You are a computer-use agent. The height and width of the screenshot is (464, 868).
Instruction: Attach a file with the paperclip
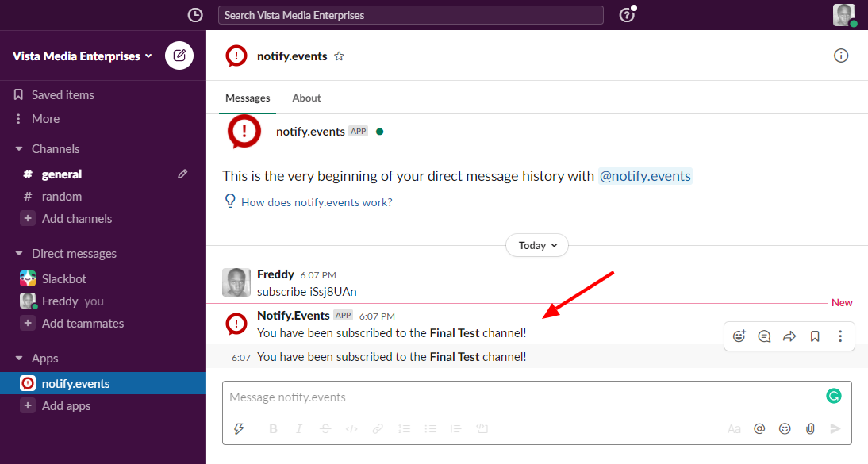coord(810,428)
